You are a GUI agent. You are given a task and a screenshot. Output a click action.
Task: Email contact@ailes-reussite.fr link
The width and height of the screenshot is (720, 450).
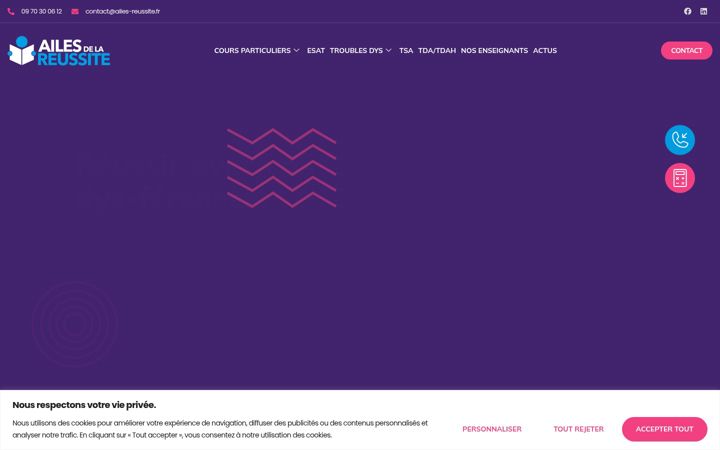point(123,11)
